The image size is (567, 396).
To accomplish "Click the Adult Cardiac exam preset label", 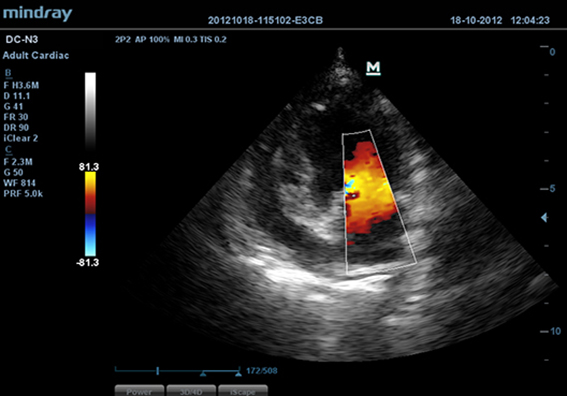I will pos(35,55).
